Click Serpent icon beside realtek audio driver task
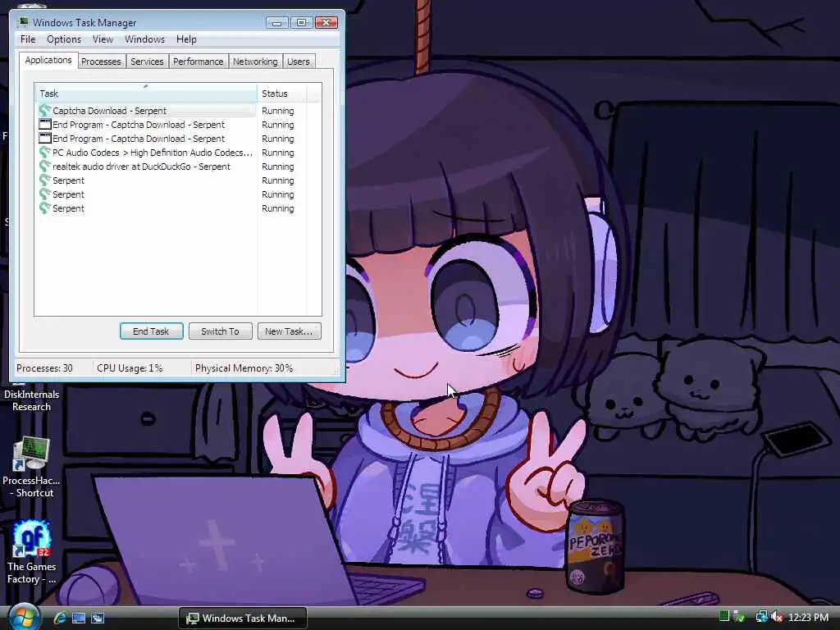The height and width of the screenshot is (630, 840). [x=45, y=166]
